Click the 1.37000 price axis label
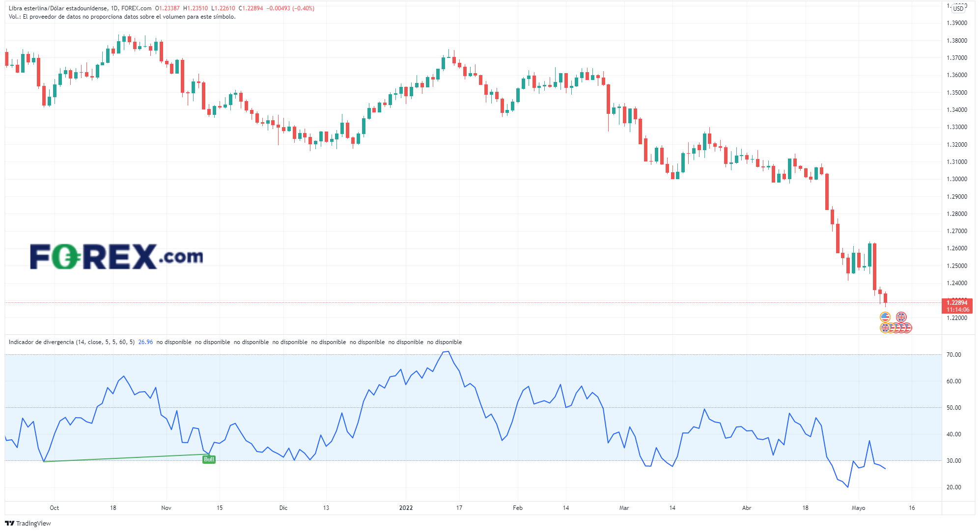 click(x=957, y=58)
